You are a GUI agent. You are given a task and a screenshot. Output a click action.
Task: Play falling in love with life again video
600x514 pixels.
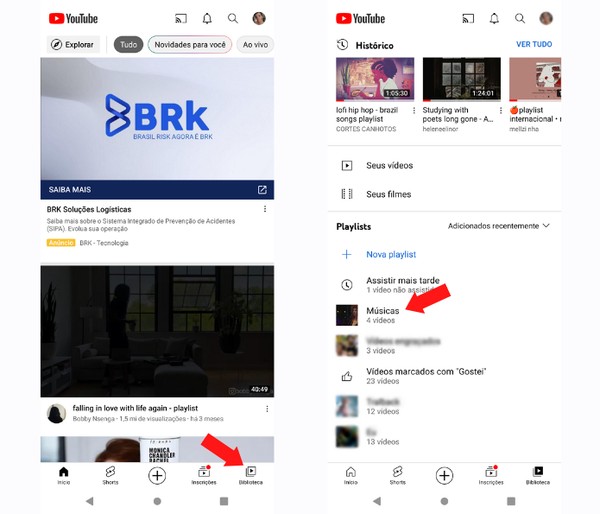click(157, 331)
